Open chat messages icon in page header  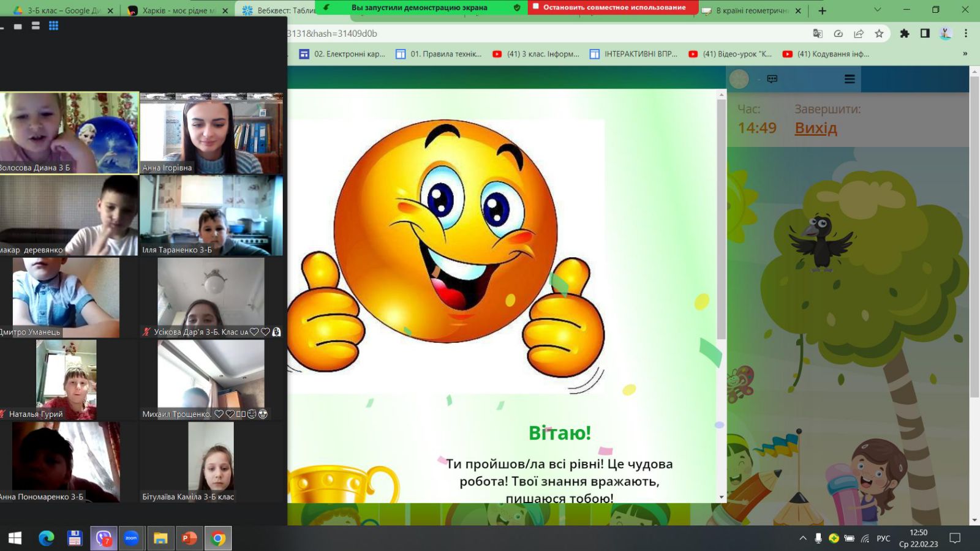click(772, 79)
